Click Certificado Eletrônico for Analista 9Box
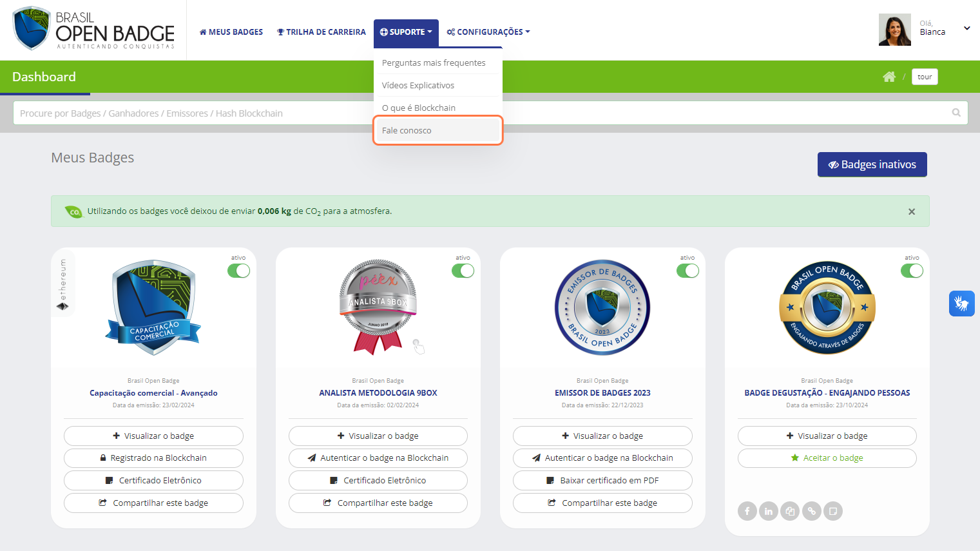 point(378,481)
